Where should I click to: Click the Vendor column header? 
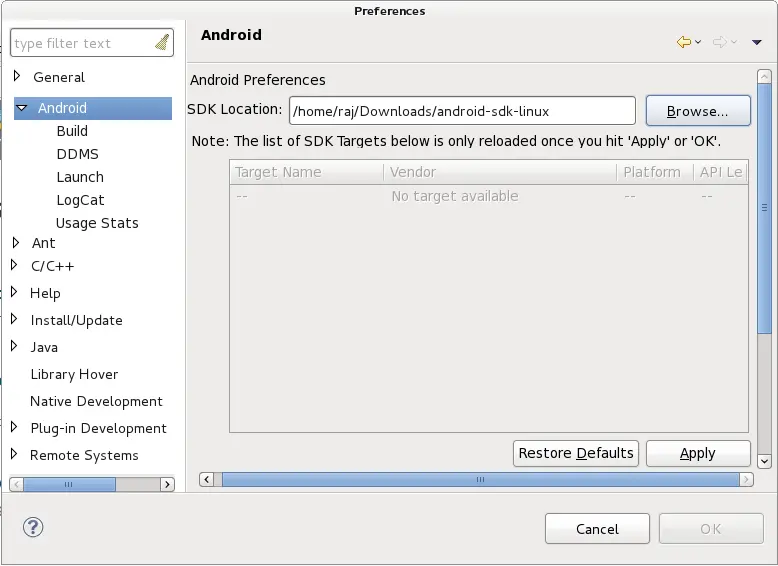[500, 172]
